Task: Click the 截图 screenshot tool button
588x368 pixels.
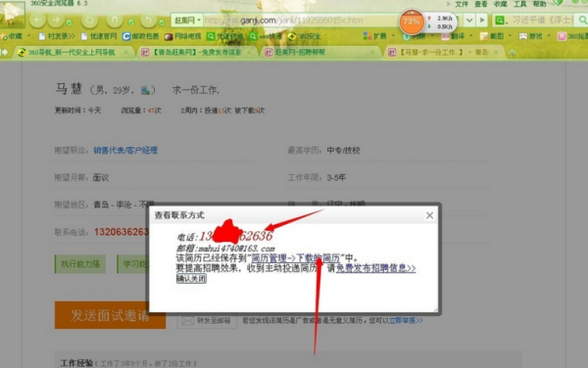Action: [492, 36]
